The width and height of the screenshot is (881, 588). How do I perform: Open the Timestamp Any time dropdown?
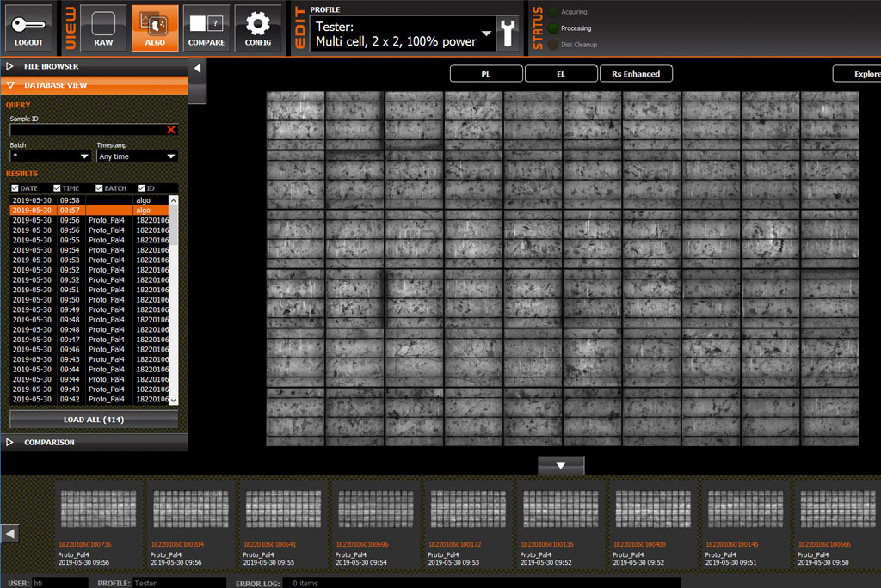(x=137, y=156)
